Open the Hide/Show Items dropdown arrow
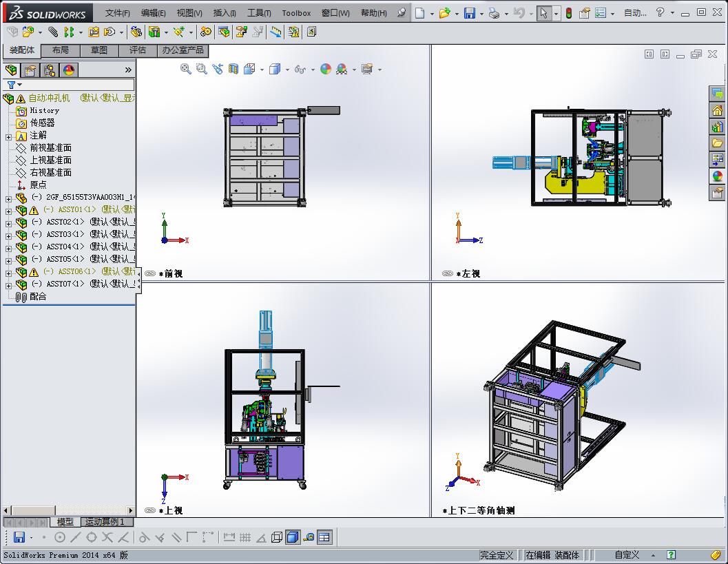 point(313,70)
